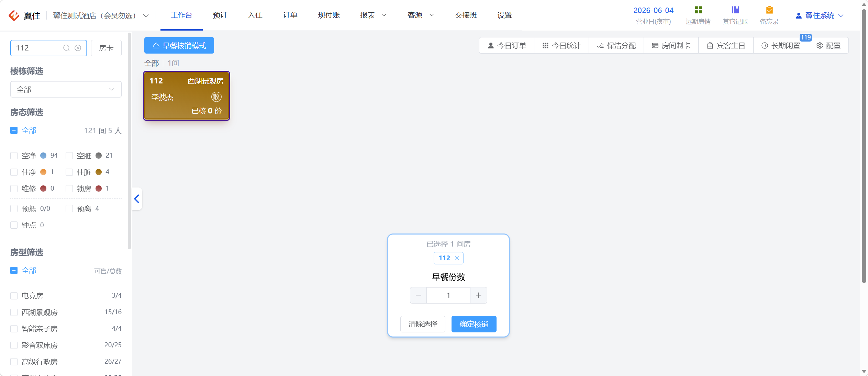
Task: Check the 西湖景观房 room type filter
Action: tap(14, 312)
